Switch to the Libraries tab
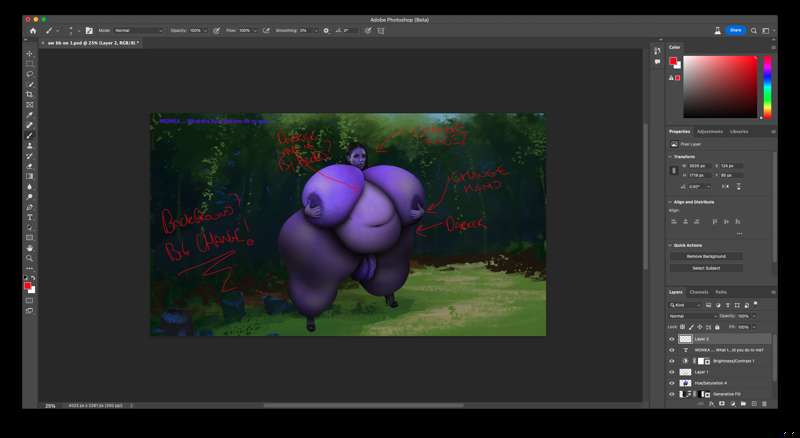This screenshot has height=438, width=800. pyautogui.click(x=739, y=132)
